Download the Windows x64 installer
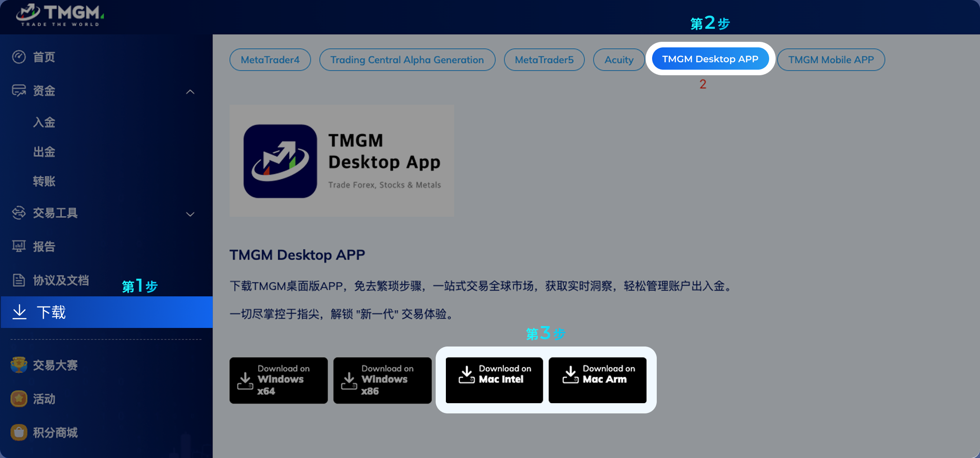Viewport: 980px width, 458px height. [278, 380]
